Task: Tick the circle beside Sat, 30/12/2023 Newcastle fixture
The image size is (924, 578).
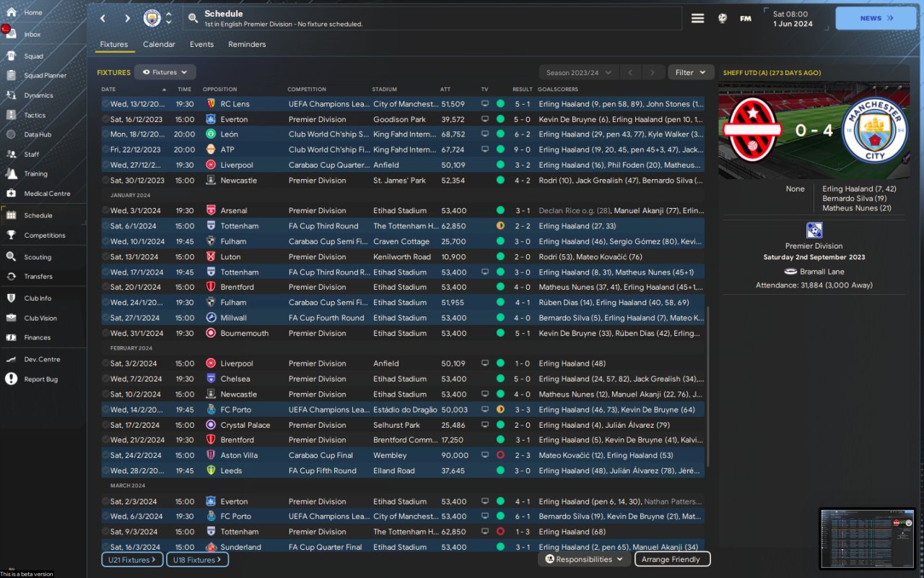Action: (105, 181)
